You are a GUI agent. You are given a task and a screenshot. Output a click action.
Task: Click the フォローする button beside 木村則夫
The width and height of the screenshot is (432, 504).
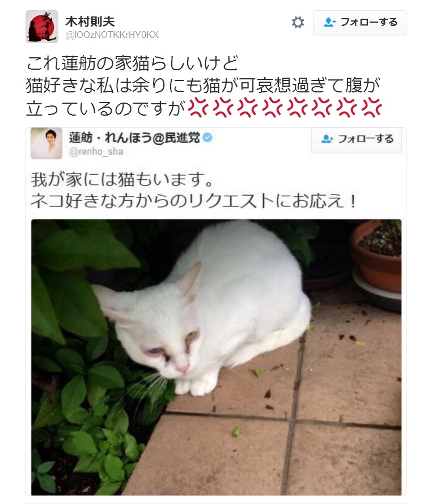359,23
